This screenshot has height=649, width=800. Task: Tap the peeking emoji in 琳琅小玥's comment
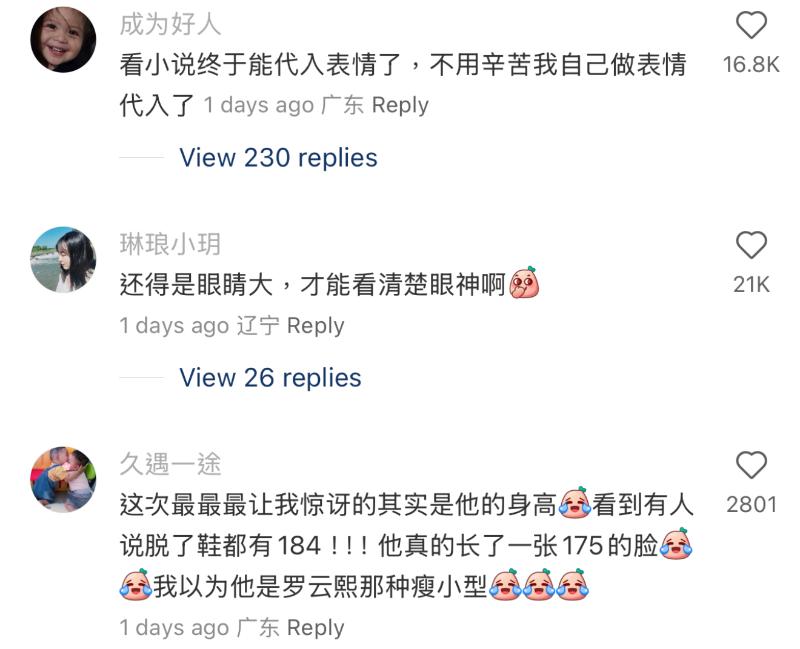(x=524, y=282)
